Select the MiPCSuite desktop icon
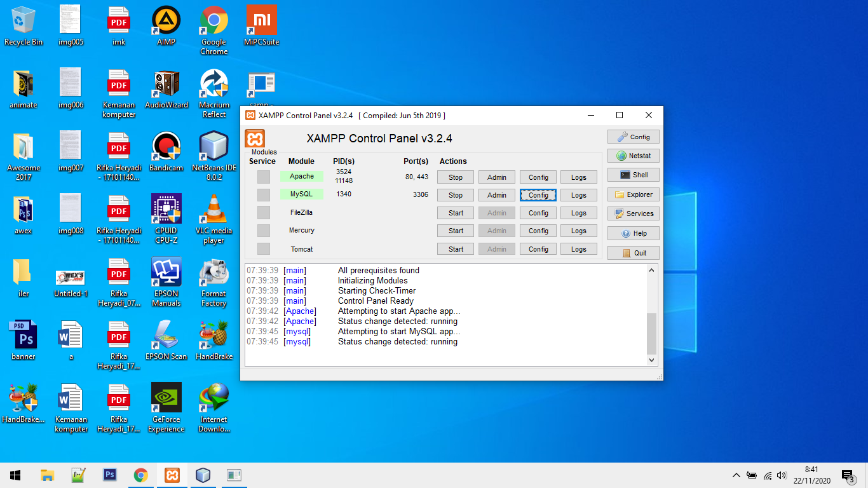Screen dimensions: 868x488 click(261, 27)
